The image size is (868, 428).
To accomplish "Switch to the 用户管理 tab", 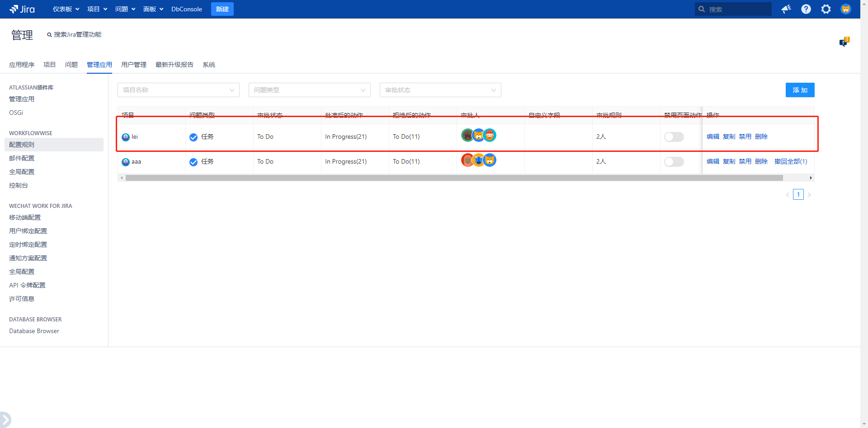I will click(134, 65).
